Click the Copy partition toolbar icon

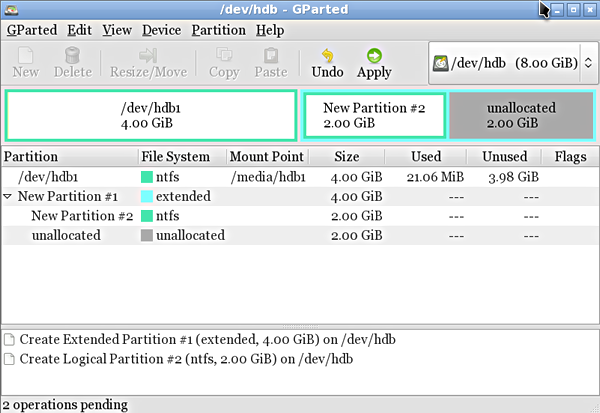tap(224, 63)
